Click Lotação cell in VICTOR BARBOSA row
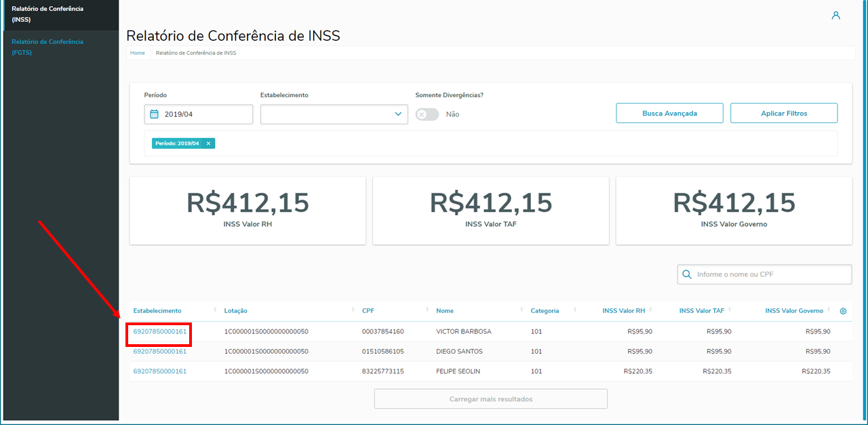This screenshot has height=425, width=868. 267,332
